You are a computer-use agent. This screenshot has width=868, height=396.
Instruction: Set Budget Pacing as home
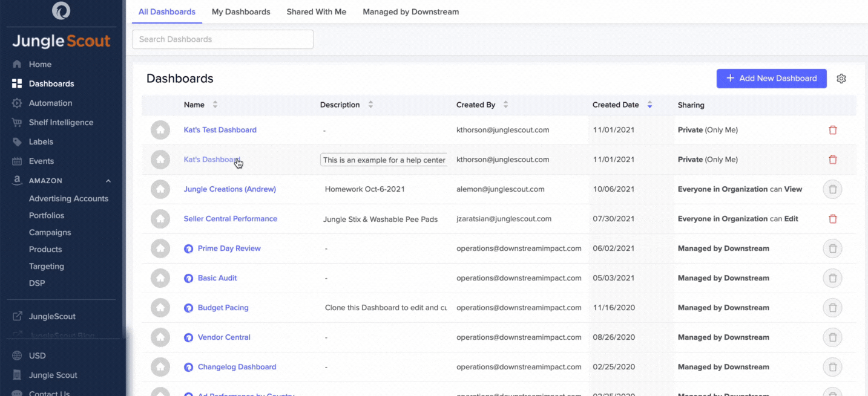pyautogui.click(x=160, y=308)
